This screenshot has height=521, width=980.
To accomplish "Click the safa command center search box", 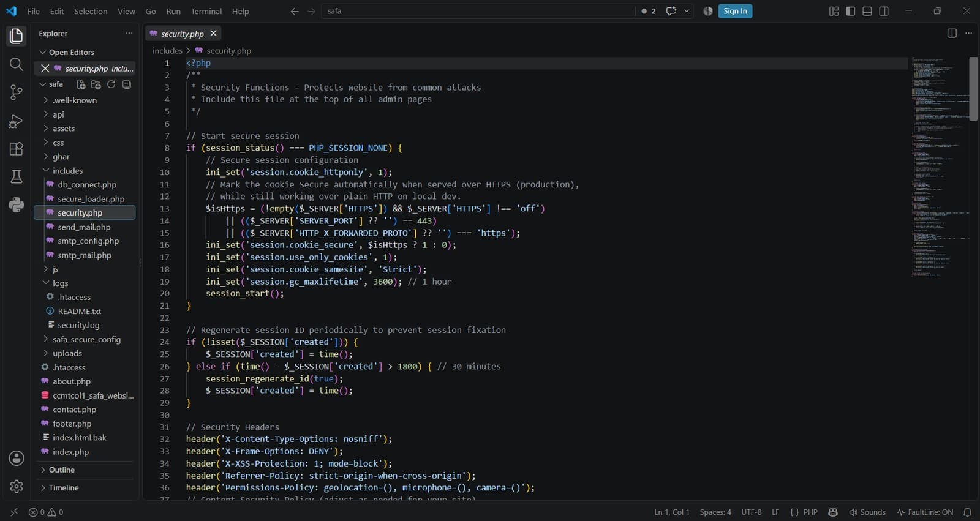I will pyautogui.click(x=478, y=11).
